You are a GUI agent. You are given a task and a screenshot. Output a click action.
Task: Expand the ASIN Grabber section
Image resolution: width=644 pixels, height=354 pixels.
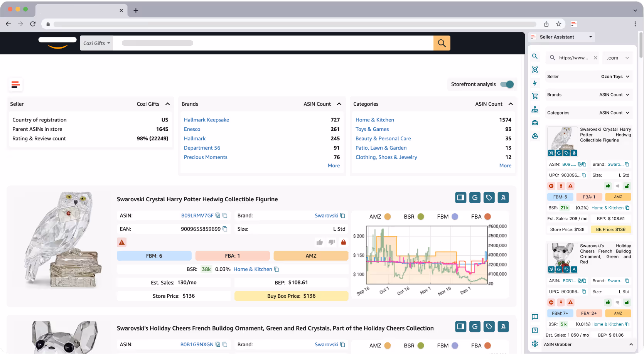(631, 344)
